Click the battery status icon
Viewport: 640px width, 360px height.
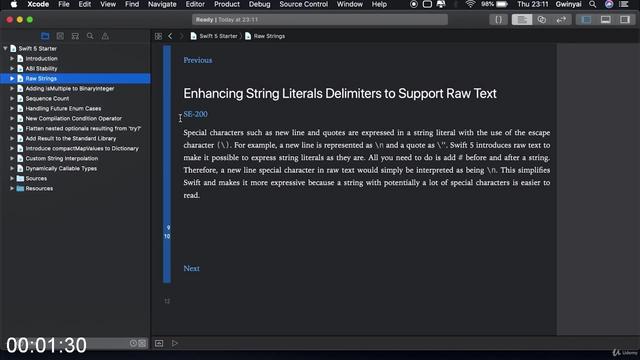pyautogui.click(x=501, y=4)
